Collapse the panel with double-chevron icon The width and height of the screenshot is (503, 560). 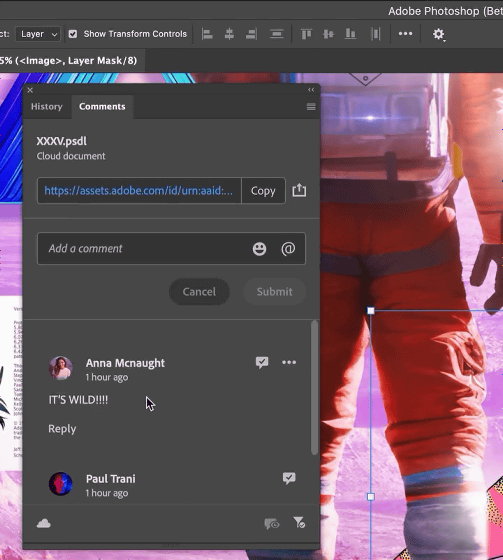[311, 90]
